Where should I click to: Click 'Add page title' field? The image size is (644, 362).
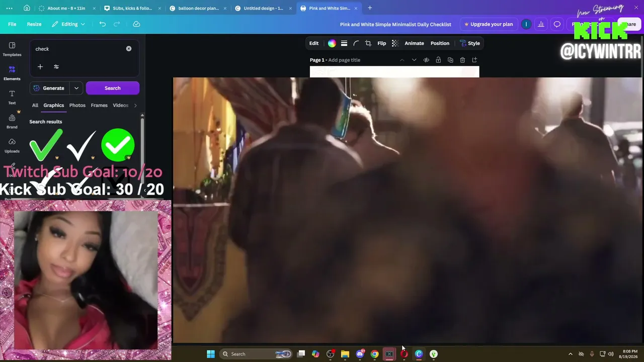(x=344, y=60)
